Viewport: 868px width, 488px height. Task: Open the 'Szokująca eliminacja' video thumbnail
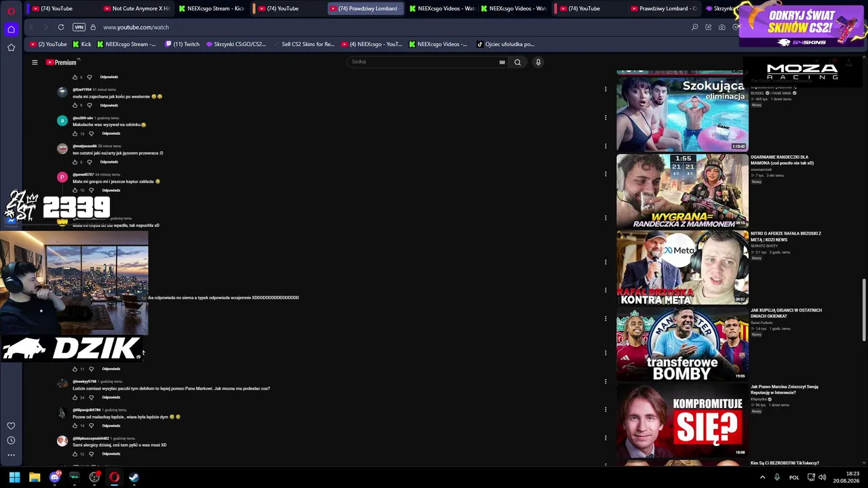(x=682, y=113)
